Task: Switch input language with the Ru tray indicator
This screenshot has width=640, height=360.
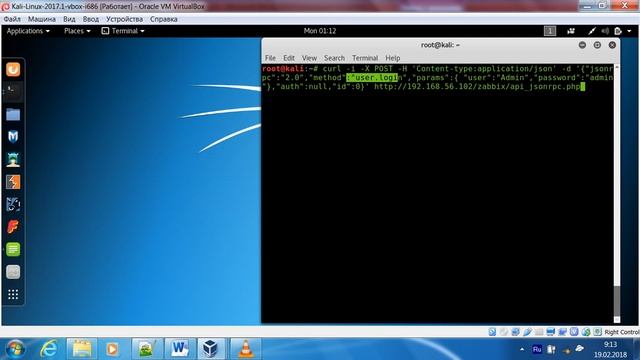Action: coord(537,349)
